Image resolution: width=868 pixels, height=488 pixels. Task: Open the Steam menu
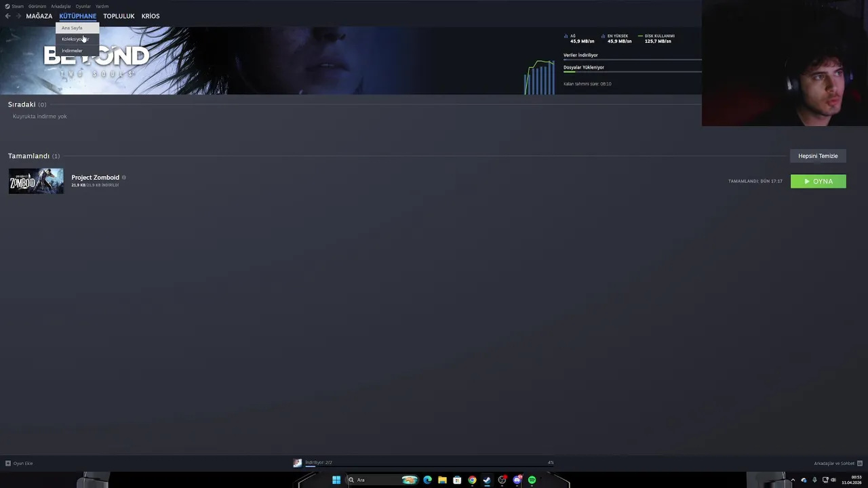[14, 6]
